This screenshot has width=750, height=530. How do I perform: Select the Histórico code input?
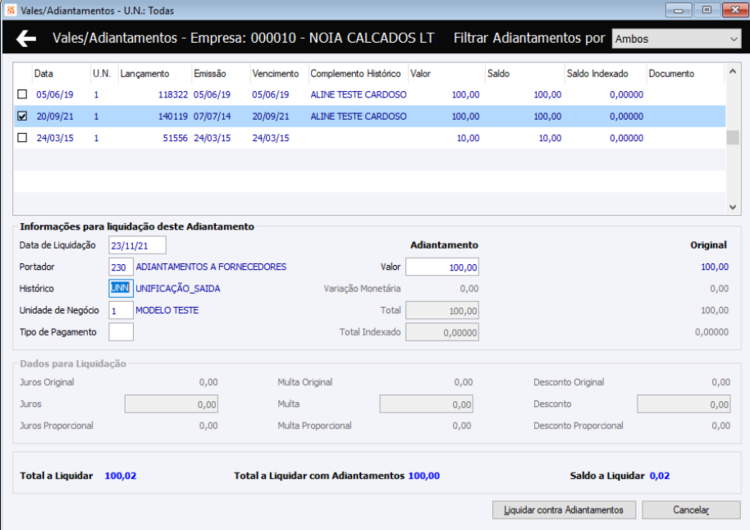[x=121, y=288]
